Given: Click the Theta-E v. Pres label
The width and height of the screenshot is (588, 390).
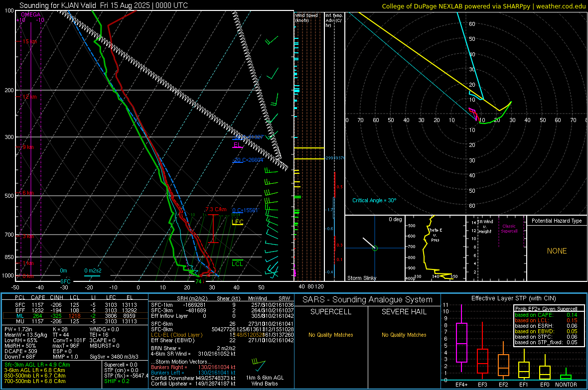Looking at the screenshot, I should 435,235.
